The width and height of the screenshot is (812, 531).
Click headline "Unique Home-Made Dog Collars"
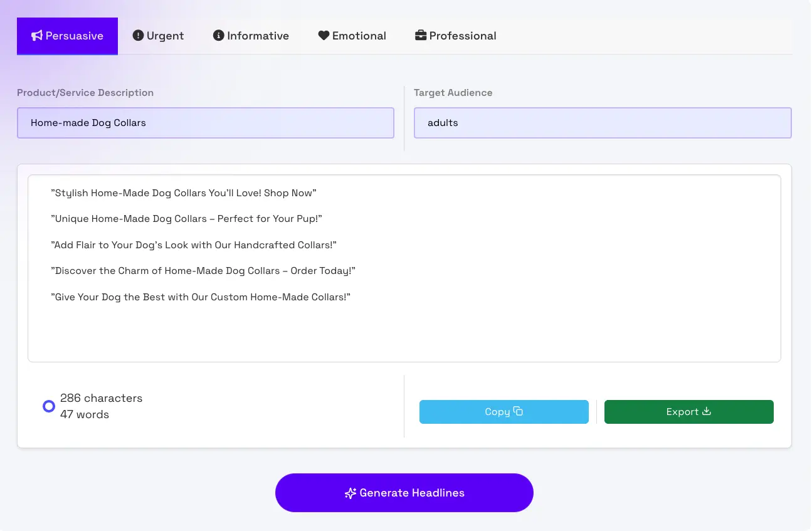(x=186, y=219)
